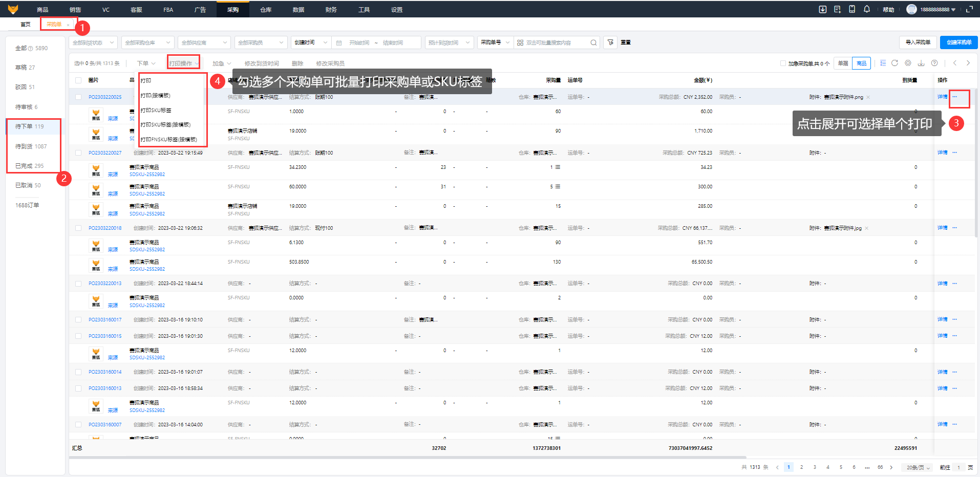The width and height of the screenshot is (980, 477).
Task: Select checkbox for order PO2303220025
Action: (78, 97)
